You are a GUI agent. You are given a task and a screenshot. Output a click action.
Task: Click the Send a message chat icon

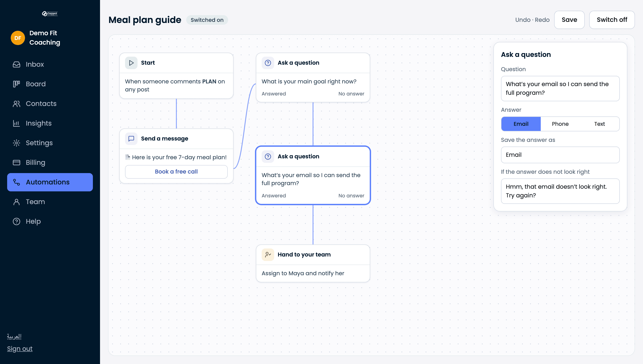[x=131, y=139]
